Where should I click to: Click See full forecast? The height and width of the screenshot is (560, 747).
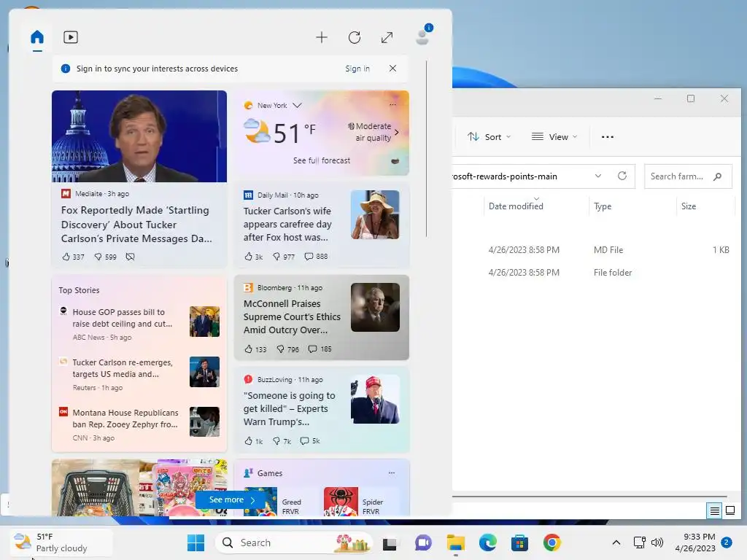[x=322, y=160]
